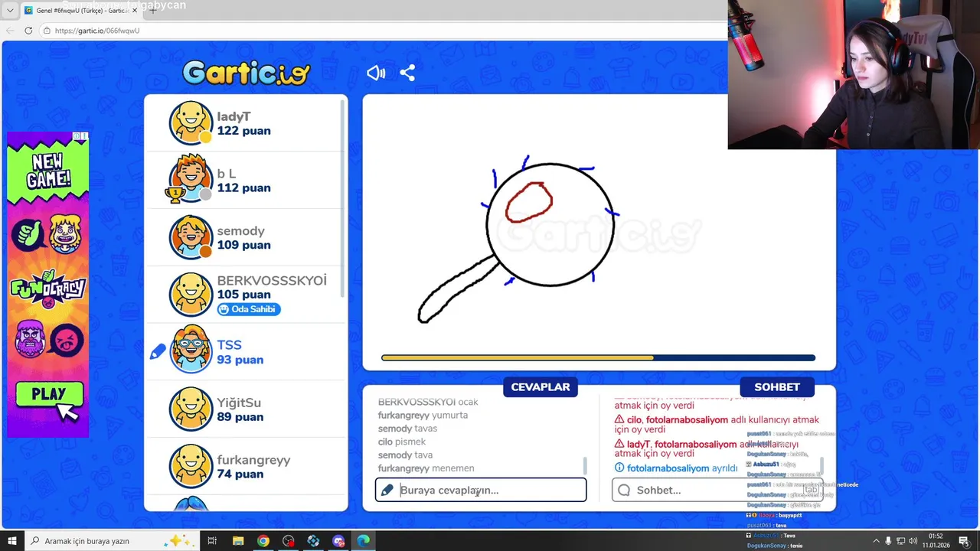
Task: Click the browser address bar URL
Action: pyautogui.click(x=97, y=31)
